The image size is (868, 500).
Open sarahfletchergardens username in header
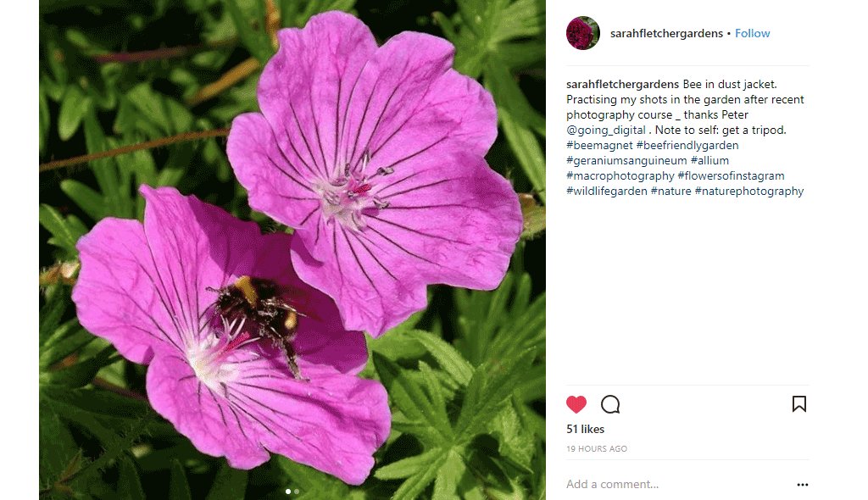666,33
